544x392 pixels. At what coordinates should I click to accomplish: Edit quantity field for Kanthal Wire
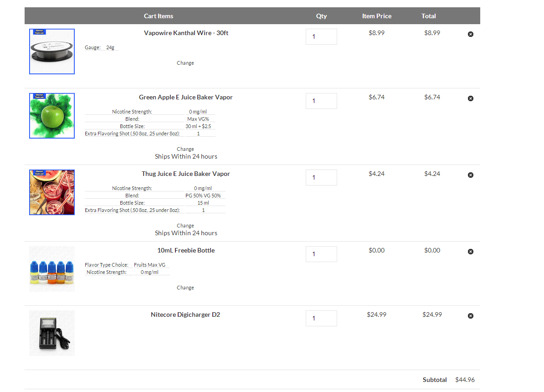[x=321, y=37]
